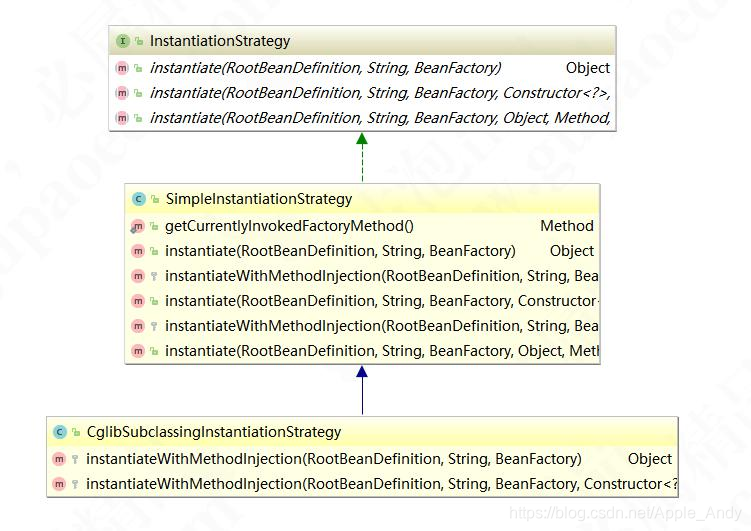The width and height of the screenshot is (751, 531).
Task: Click Object return type in CglibSubclassingInstantiationStrategy box
Action: 650,459
